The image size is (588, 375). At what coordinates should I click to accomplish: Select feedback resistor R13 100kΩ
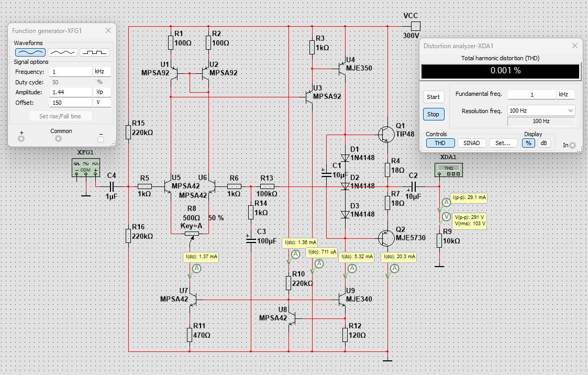tap(267, 186)
